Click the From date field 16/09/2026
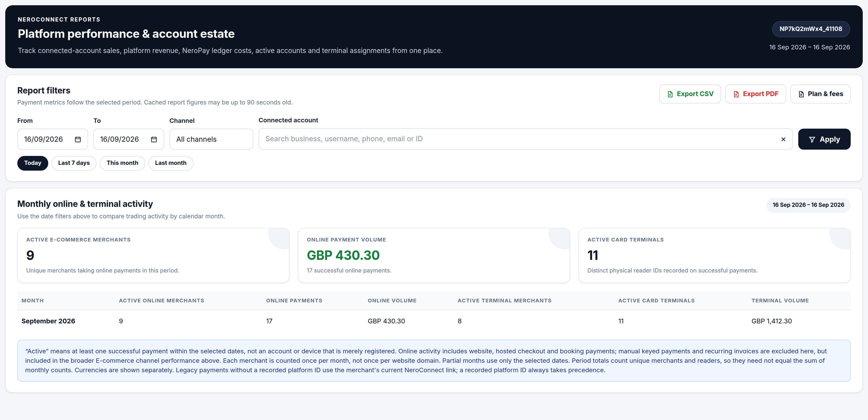The width and height of the screenshot is (868, 420). point(52,139)
